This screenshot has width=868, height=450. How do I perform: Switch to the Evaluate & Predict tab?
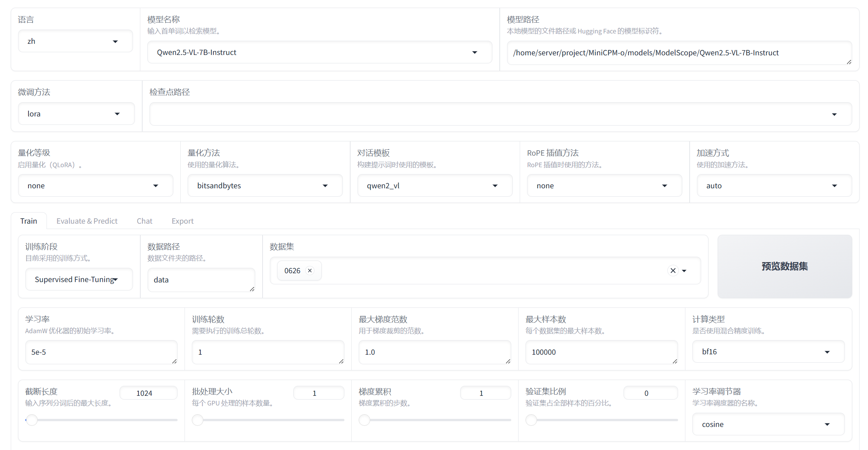tap(87, 221)
